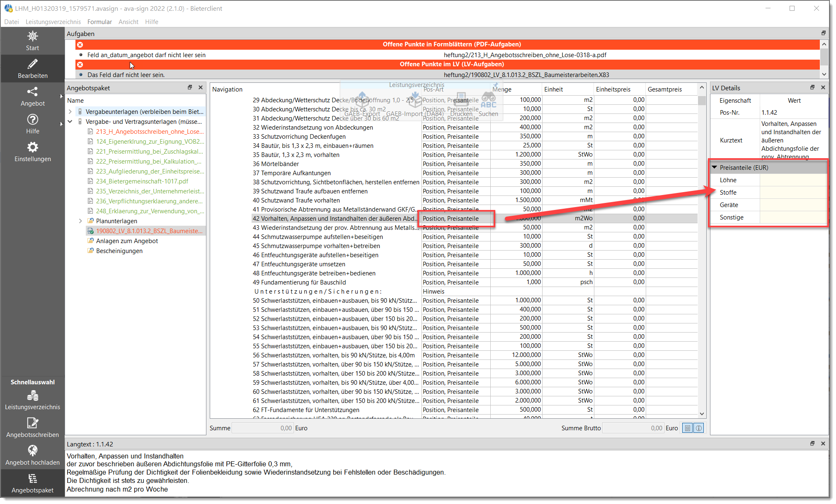The height and width of the screenshot is (504, 836).
Task: Open task Das Feld darf nicht leer sein
Action: 447,75
